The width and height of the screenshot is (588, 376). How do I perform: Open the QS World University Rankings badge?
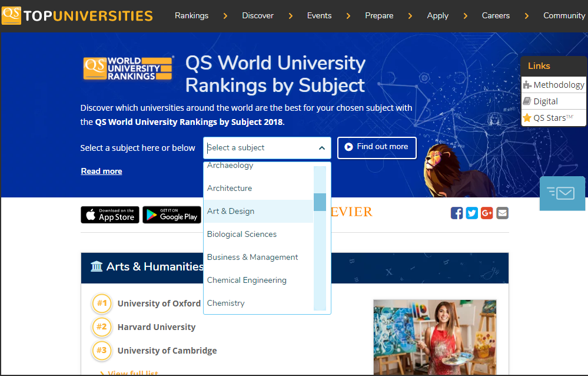pyautogui.click(x=128, y=68)
